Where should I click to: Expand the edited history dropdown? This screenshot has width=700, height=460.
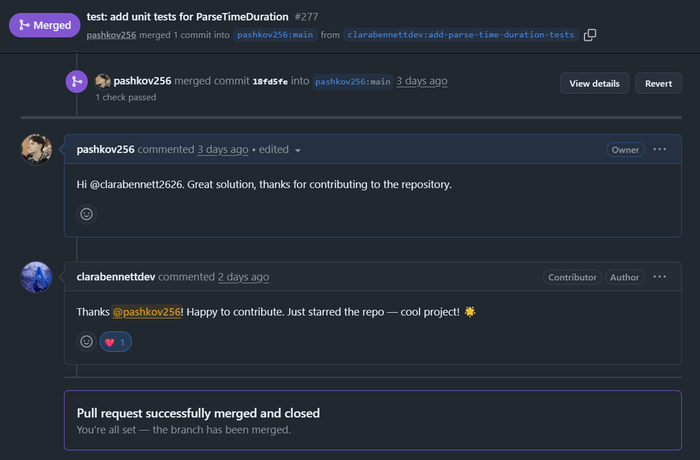[x=297, y=151]
